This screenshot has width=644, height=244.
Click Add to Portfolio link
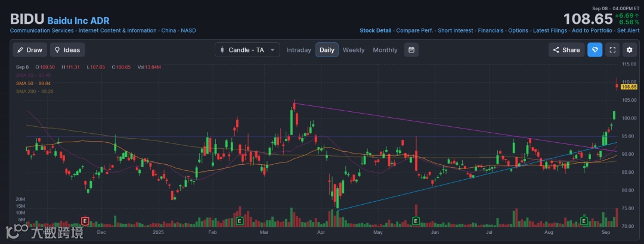point(592,30)
